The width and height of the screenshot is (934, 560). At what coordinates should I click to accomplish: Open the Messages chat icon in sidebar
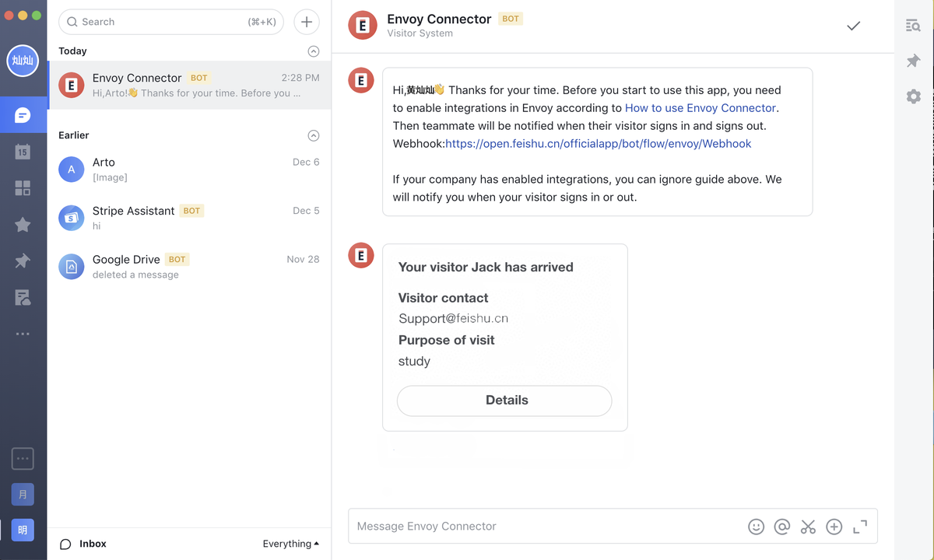coord(23,116)
